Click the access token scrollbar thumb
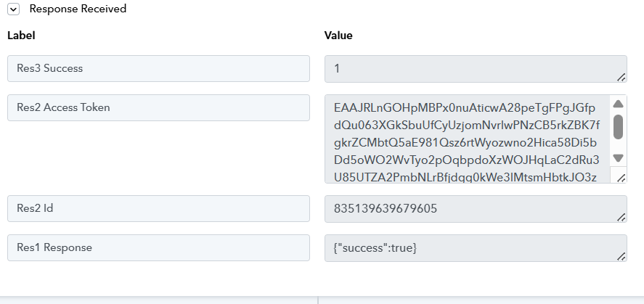This screenshot has height=304, width=644. tap(619, 126)
